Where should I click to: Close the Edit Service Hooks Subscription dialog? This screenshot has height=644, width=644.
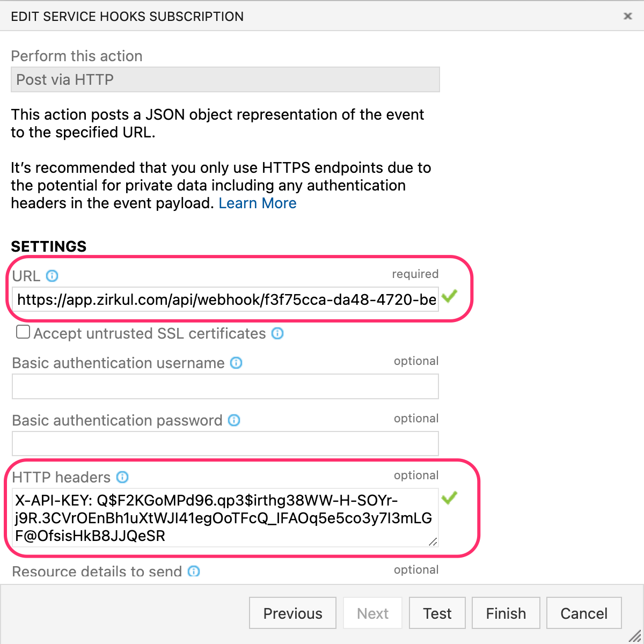pyautogui.click(x=627, y=16)
